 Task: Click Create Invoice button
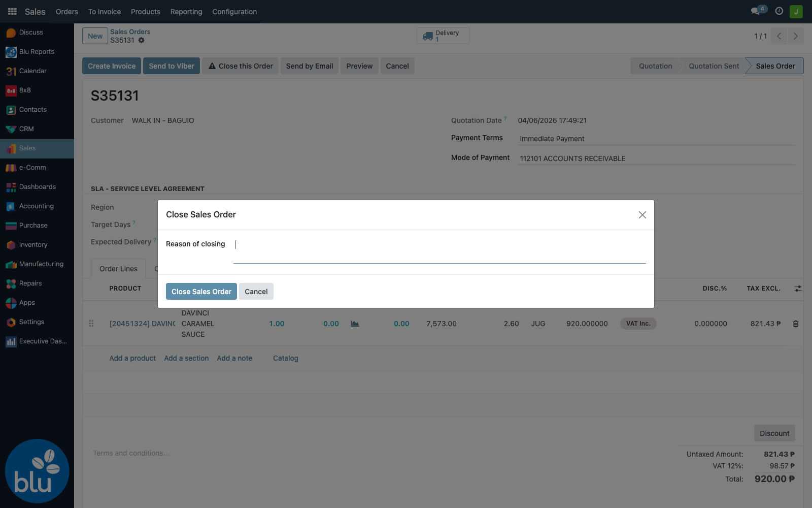[112, 66]
